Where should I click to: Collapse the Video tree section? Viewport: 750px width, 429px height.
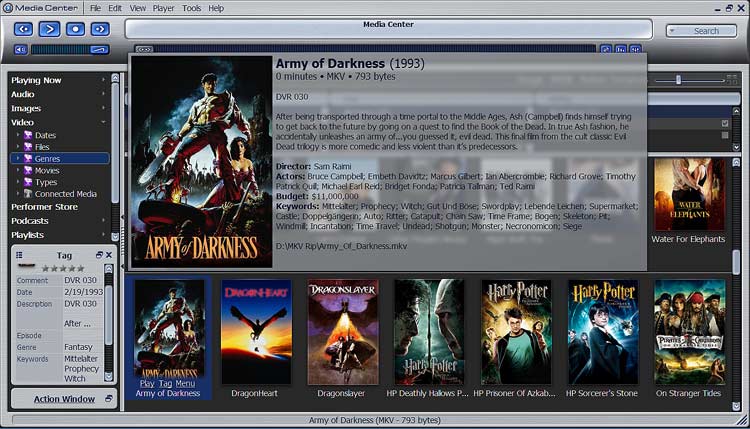click(102, 122)
